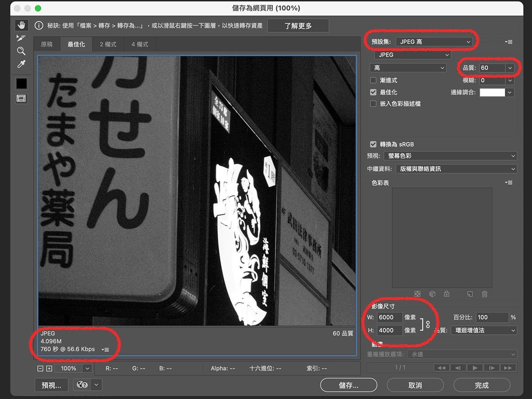The height and width of the screenshot is (399, 532).
Task: Click the web-safe cube icon under color table
Action: point(432,294)
